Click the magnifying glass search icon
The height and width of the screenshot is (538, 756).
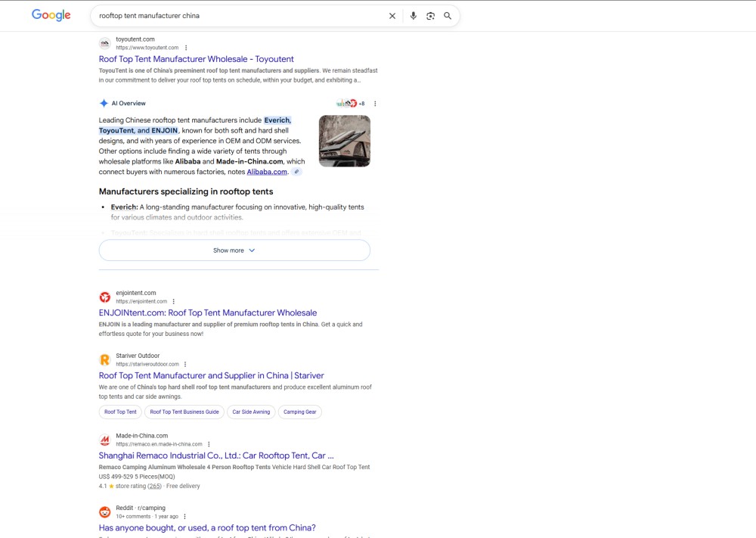click(448, 15)
